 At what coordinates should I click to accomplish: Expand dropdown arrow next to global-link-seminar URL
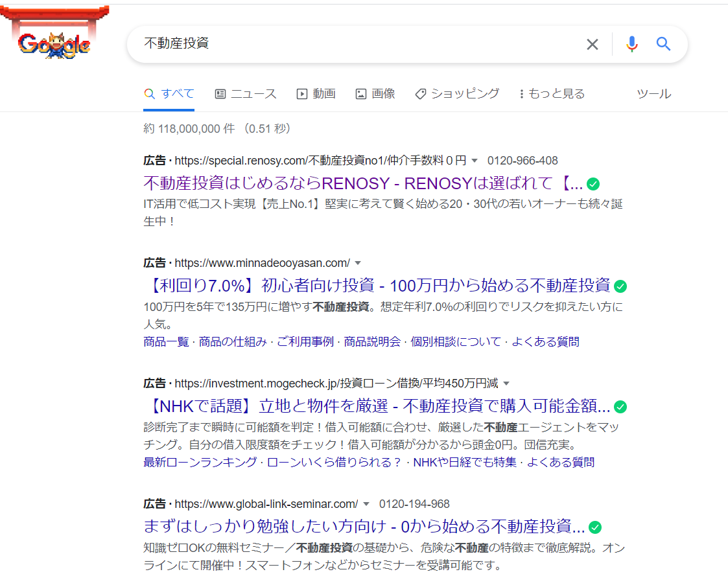366,504
